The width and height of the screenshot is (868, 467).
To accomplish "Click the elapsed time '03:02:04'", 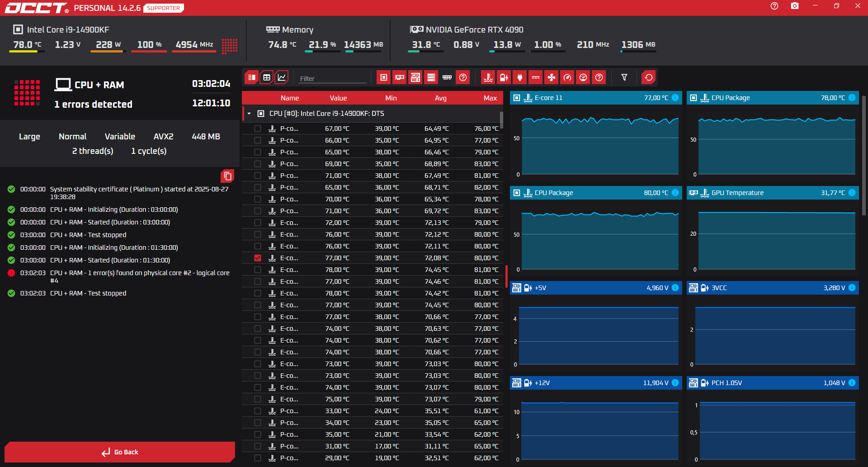I will coord(211,84).
